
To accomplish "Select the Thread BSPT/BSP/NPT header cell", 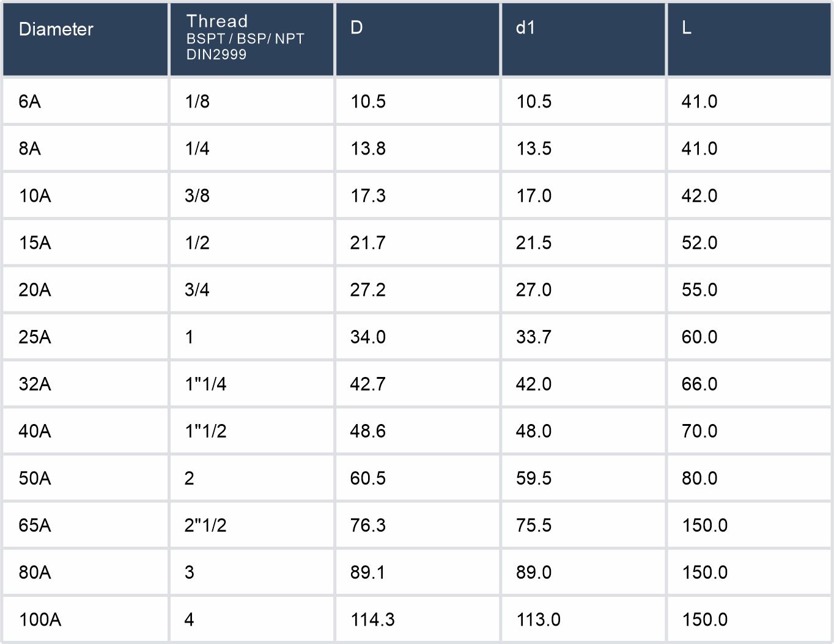I will tap(245, 37).
